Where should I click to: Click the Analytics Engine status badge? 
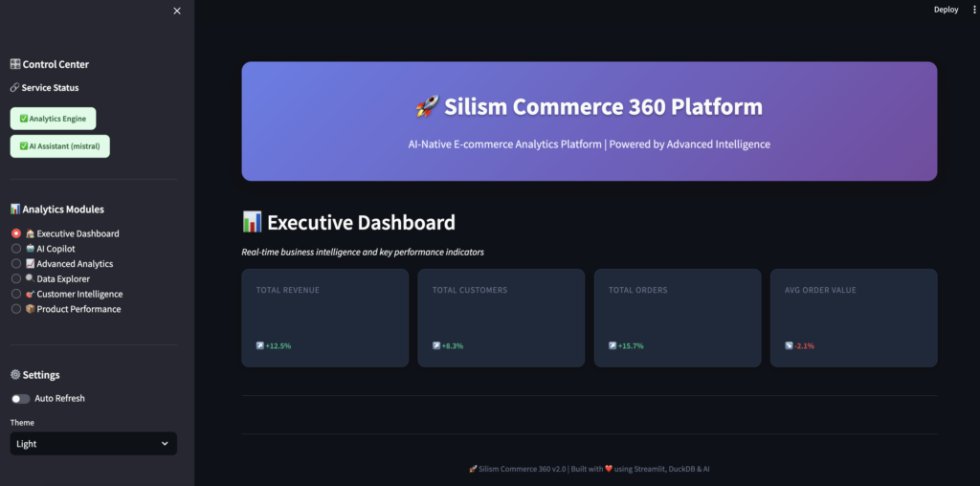click(x=53, y=119)
